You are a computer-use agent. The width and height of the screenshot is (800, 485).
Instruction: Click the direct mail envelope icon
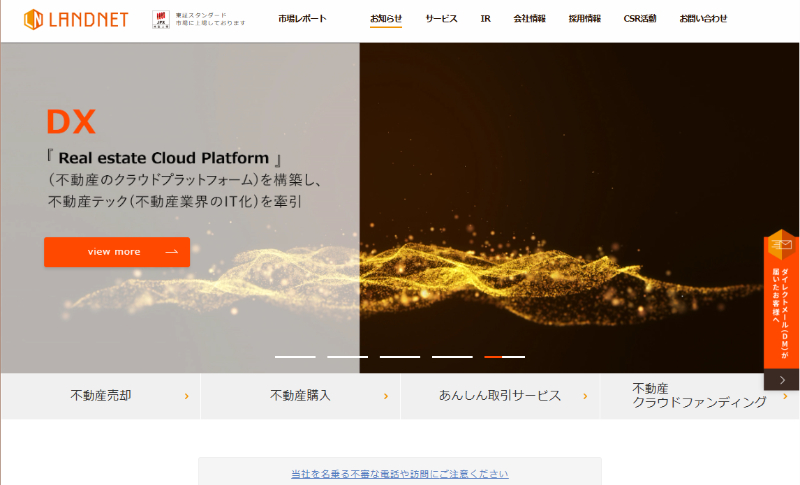tap(781, 246)
